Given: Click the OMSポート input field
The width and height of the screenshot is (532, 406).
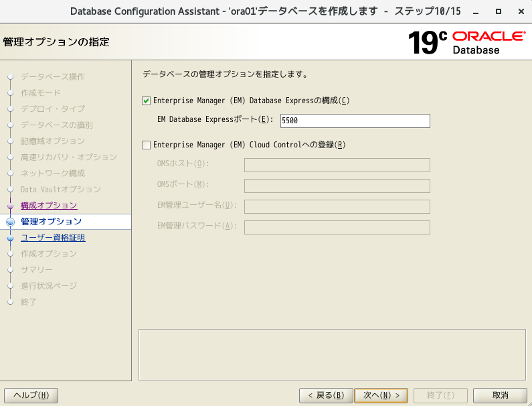Looking at the screenshot, I should click(337, 186).
